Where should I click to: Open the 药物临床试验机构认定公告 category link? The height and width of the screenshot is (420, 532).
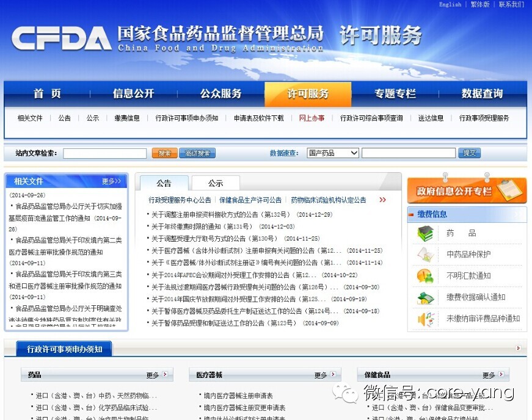pos(329,200)
